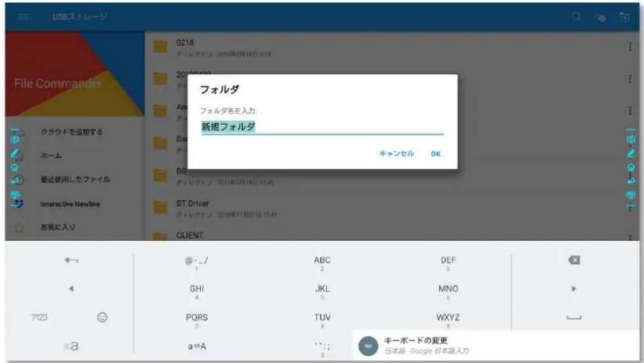644x363 pixels.
Task: Tap the round keyboard change icon
Action: (x=368, y=346)
